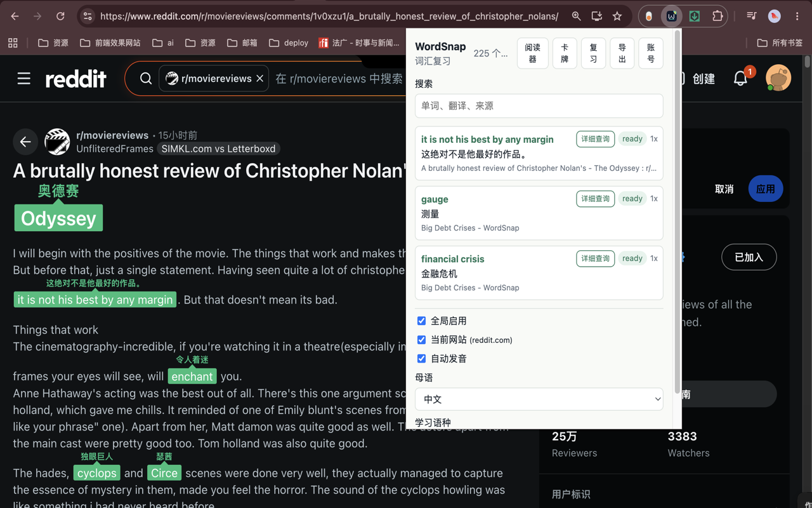Open the 邮箱 bookmarks folder
Viewport: 812px width, 508px height.
[x=242, y=43]
